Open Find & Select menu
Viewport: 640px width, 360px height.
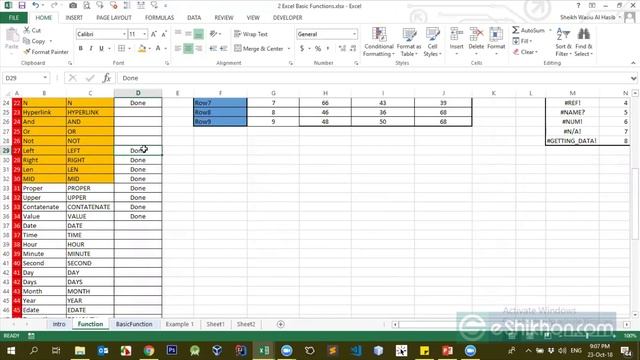tap(584, 42)
